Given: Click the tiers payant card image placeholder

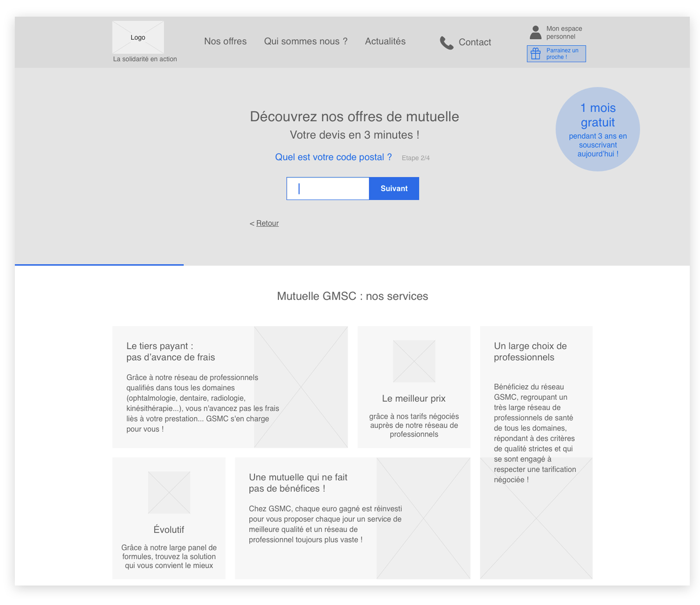Looking at the screenshot, I should tap(301, 387).
